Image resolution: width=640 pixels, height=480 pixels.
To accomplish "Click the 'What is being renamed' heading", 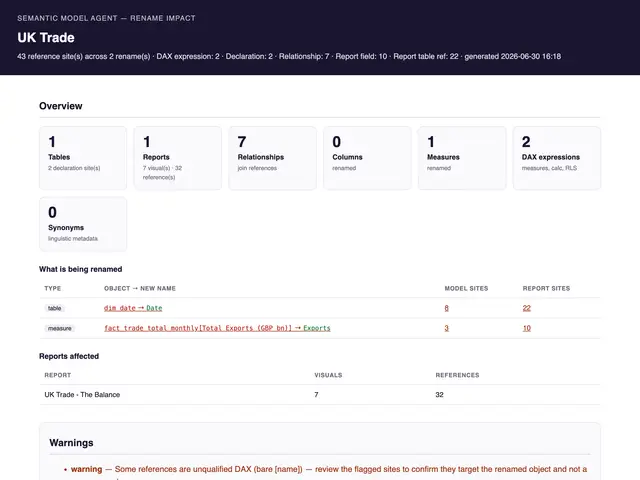I will coord(80,269).
